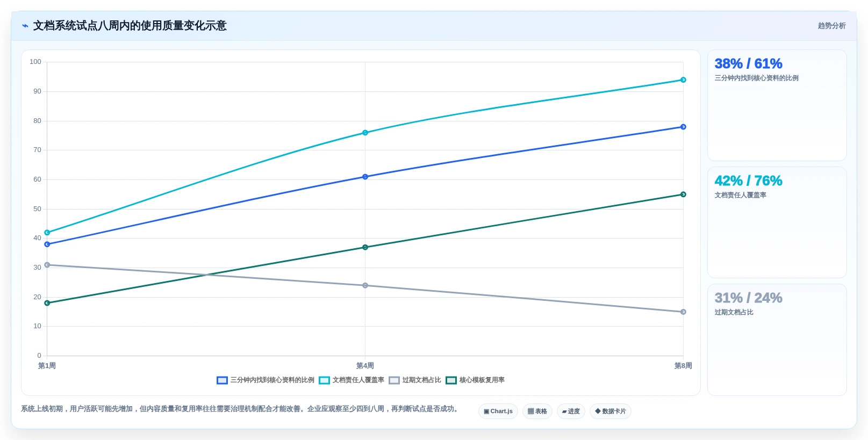The width and height of the screenshot is (868, 440).
Task: Click the 过期文档占比 point at 第4周
Action: (365, 285)
